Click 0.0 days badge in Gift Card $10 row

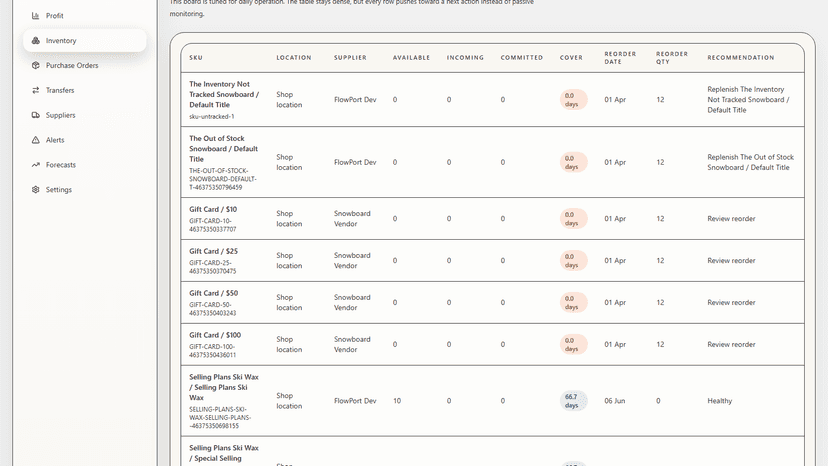573,219
